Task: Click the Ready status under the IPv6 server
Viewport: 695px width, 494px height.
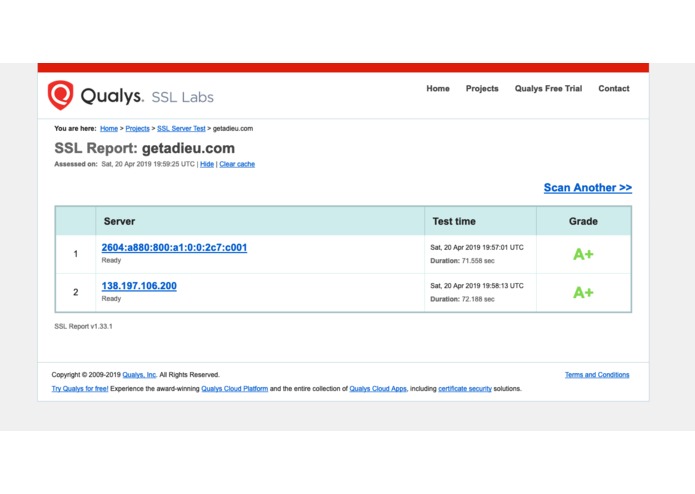Action: 111,261
